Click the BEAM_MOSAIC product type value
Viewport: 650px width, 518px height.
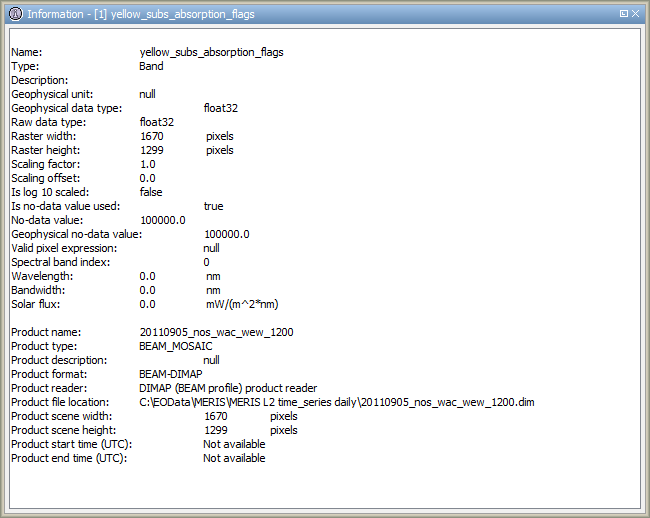(x=175, y=346)
